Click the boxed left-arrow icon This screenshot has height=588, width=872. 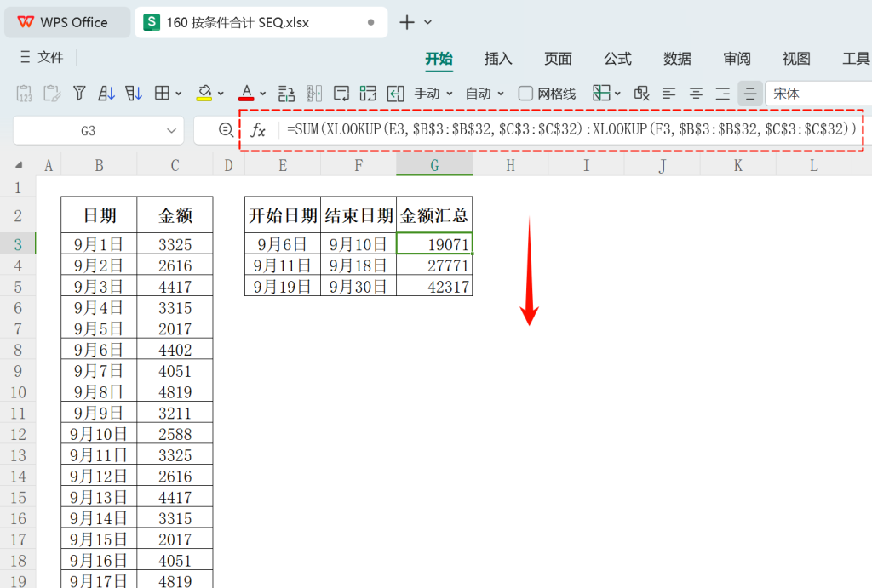(x=395, y=94)
